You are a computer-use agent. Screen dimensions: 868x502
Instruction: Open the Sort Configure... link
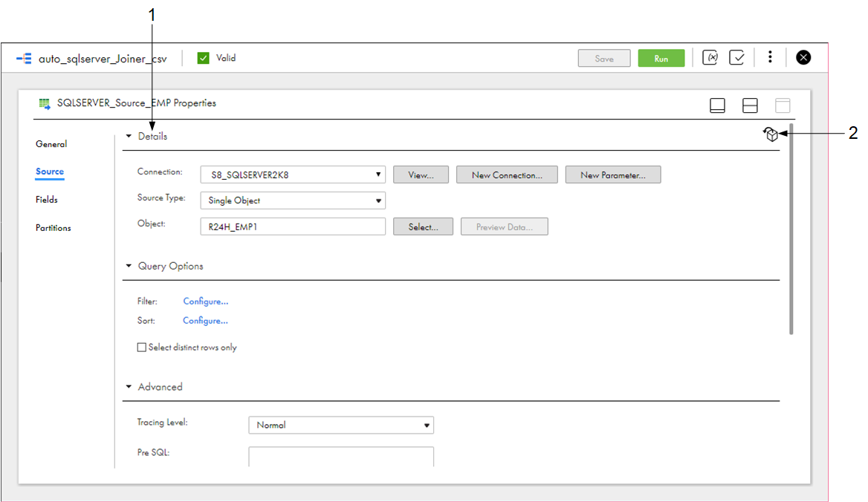205,321
